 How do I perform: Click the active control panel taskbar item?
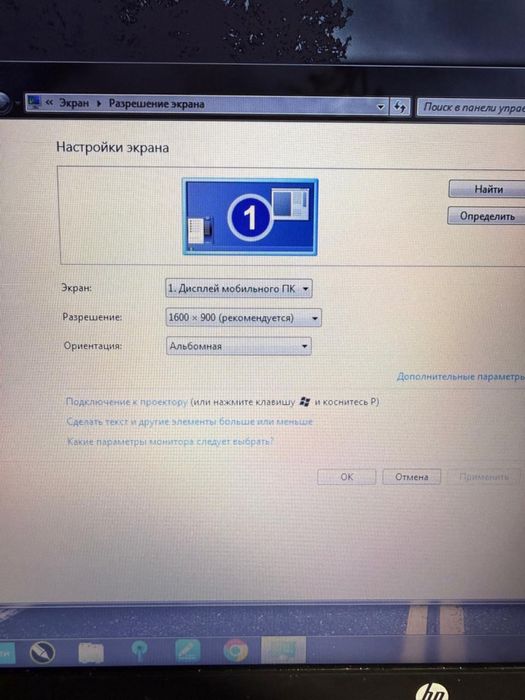pos(283,650)
